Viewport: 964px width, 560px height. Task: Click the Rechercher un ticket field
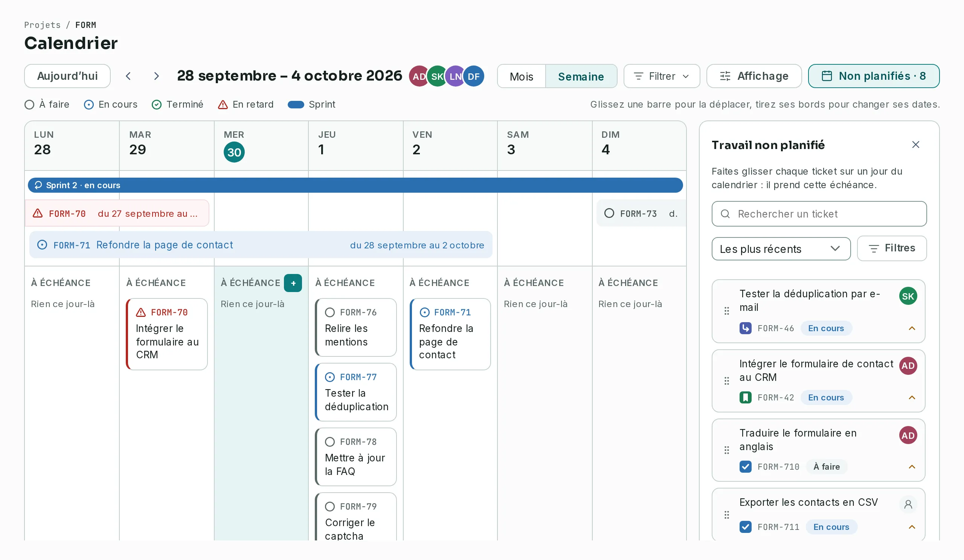click(x=819, y=214)
